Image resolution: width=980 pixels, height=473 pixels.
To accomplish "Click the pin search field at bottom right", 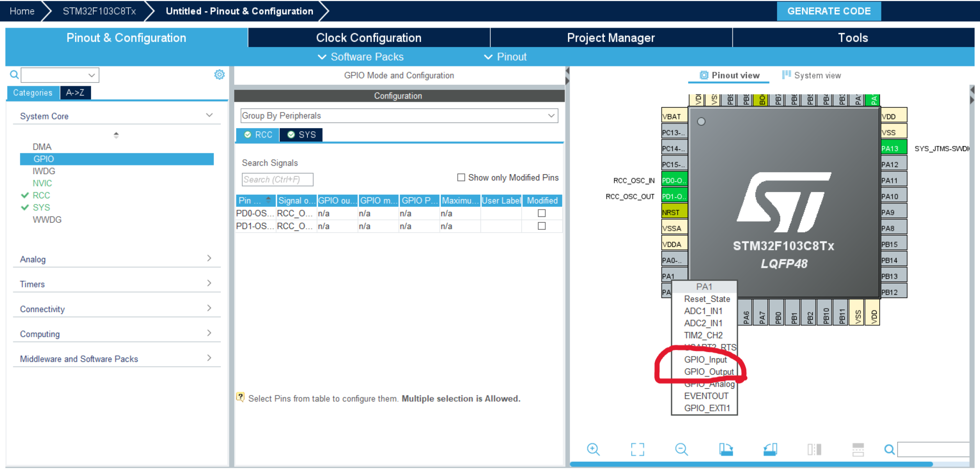I will click(x=933, y=450).
